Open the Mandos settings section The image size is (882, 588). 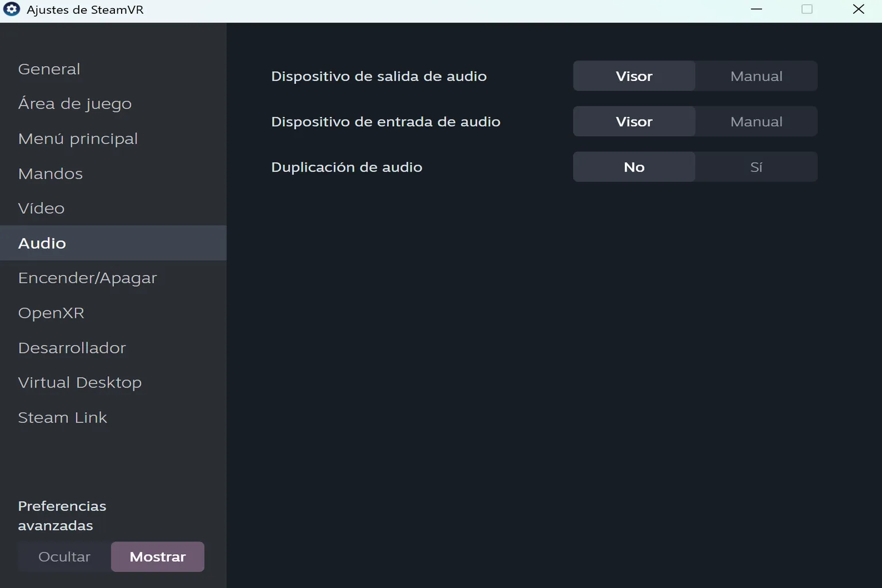[113, 173]
